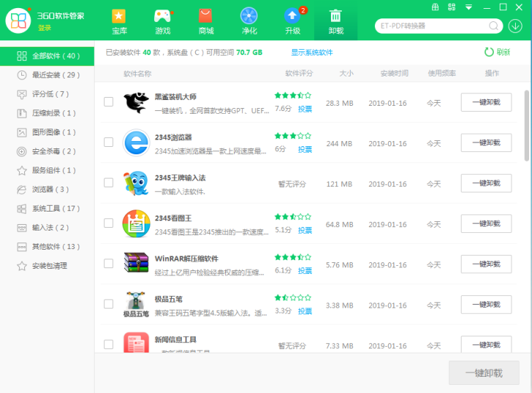The image size is (532, 393).
Task: Open the main menu dropdown arrow in title bar
Action: [469, 7]
